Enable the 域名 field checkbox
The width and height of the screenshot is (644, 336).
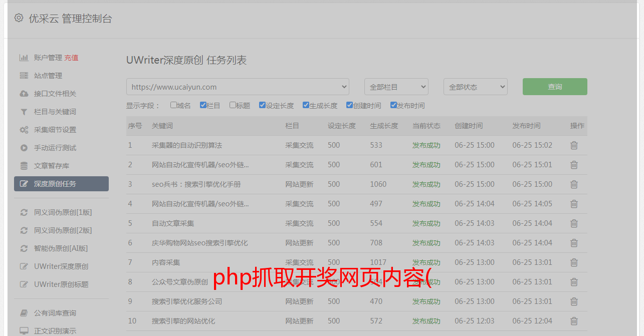173,105
